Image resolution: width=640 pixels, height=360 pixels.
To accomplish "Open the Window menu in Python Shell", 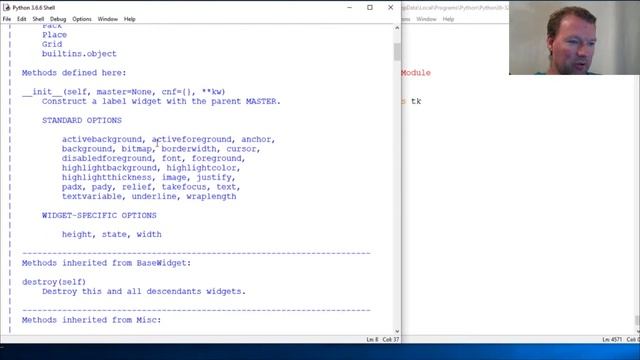I will click(x=108, y=19).
